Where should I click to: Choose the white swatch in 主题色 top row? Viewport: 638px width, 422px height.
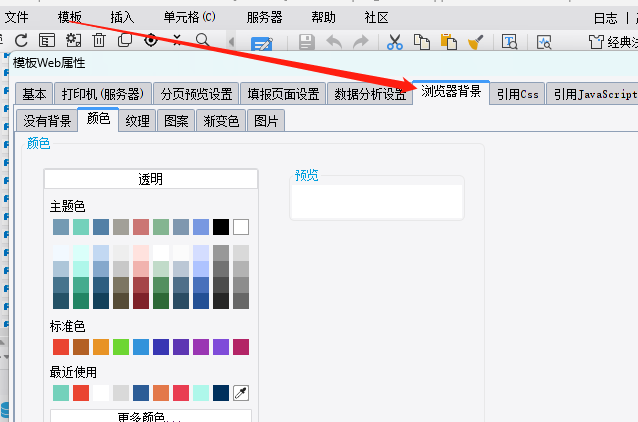241,227
